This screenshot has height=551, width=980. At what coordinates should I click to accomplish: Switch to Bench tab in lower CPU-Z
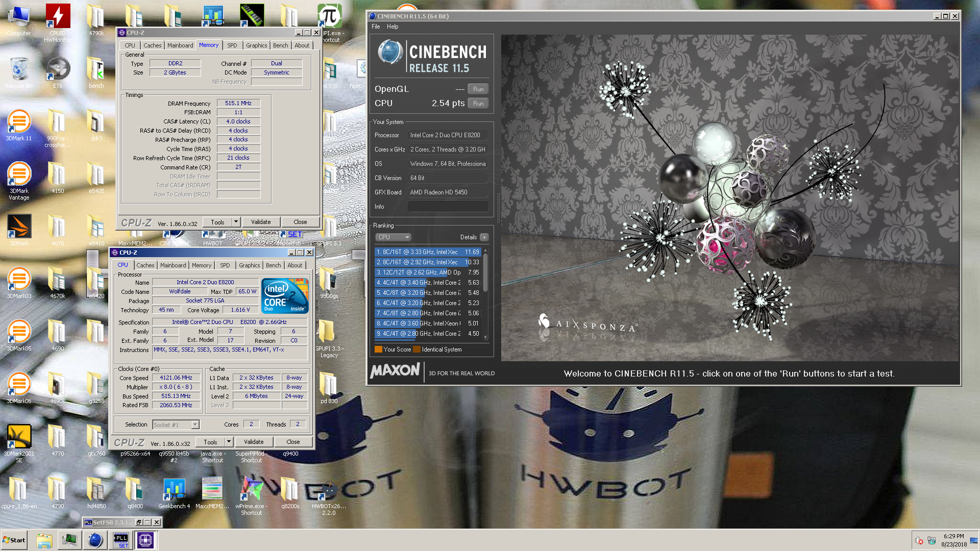[x=273, y=265]
